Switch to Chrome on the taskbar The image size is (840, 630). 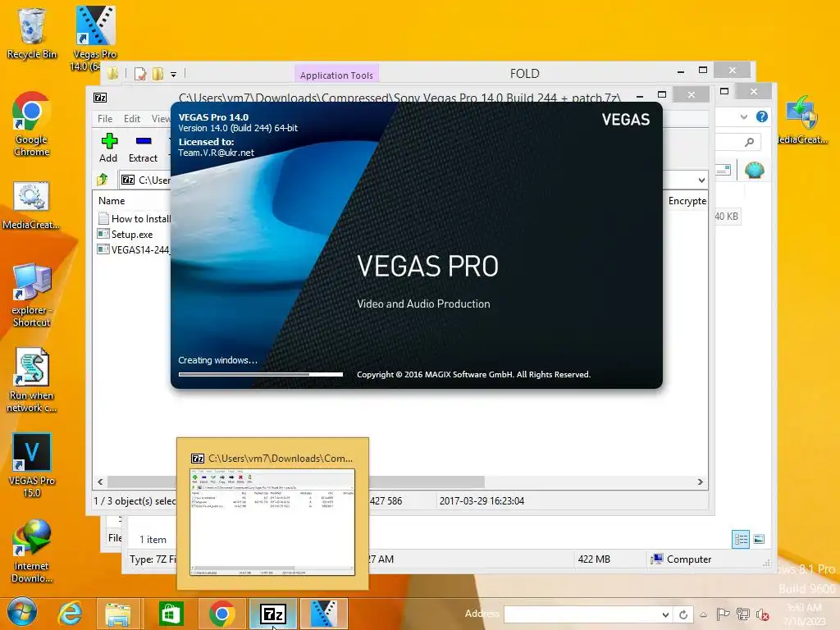(x=221, y=614)
